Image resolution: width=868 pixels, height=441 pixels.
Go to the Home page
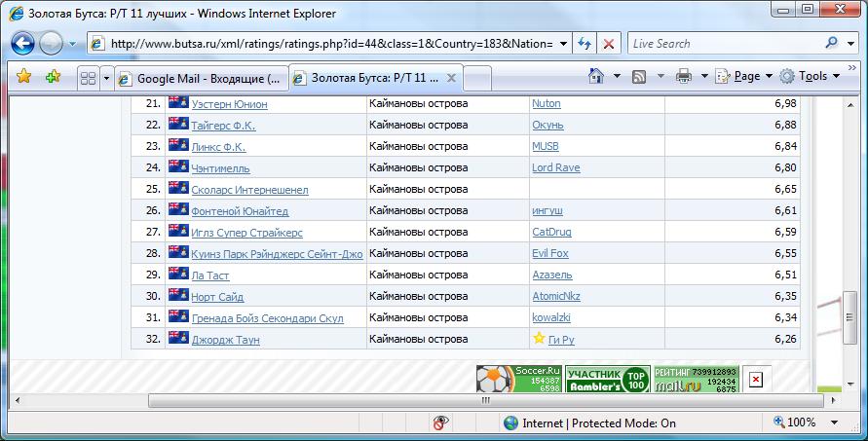click(595, 76)
